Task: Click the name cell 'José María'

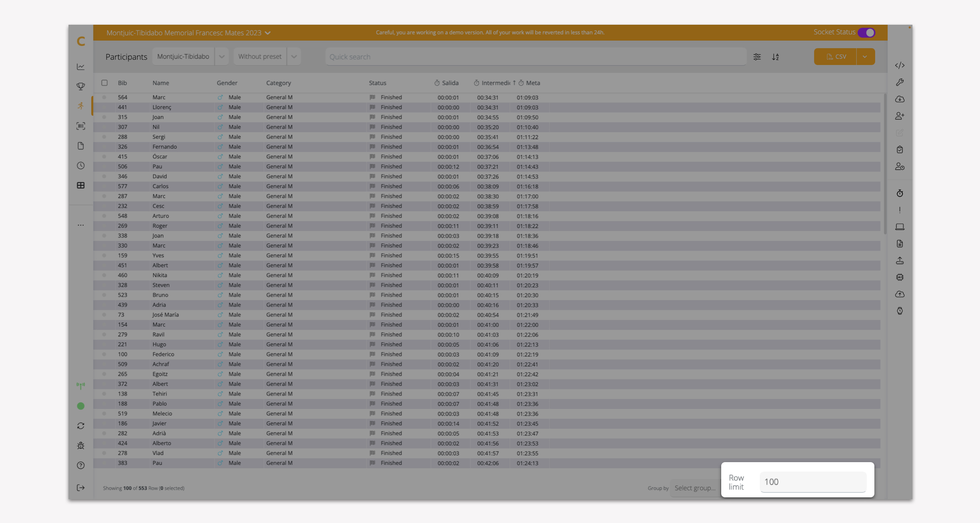Action: click(166, 315)
